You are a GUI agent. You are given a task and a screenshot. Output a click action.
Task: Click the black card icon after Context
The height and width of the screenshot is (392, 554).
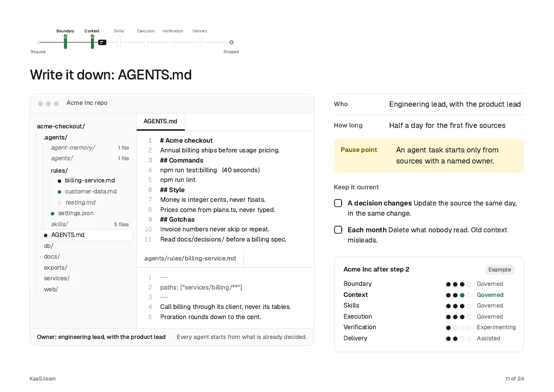coord(102,42)
